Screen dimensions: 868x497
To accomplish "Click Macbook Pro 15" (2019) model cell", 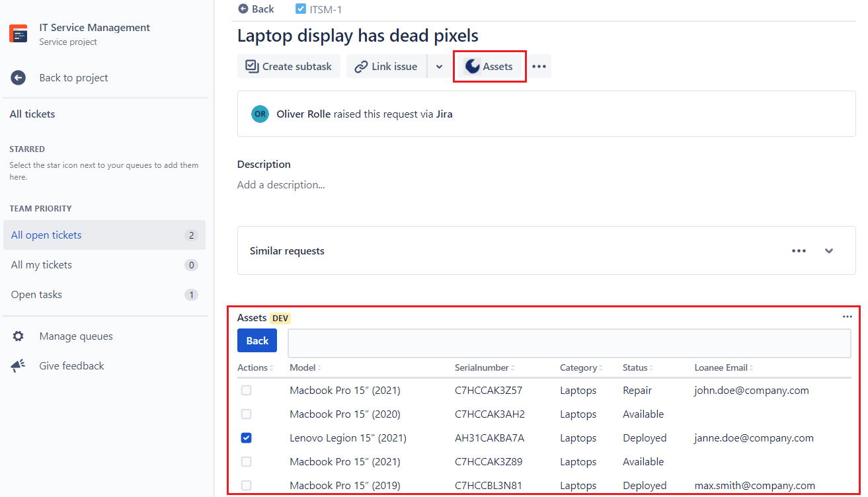I will pos(345,486).
